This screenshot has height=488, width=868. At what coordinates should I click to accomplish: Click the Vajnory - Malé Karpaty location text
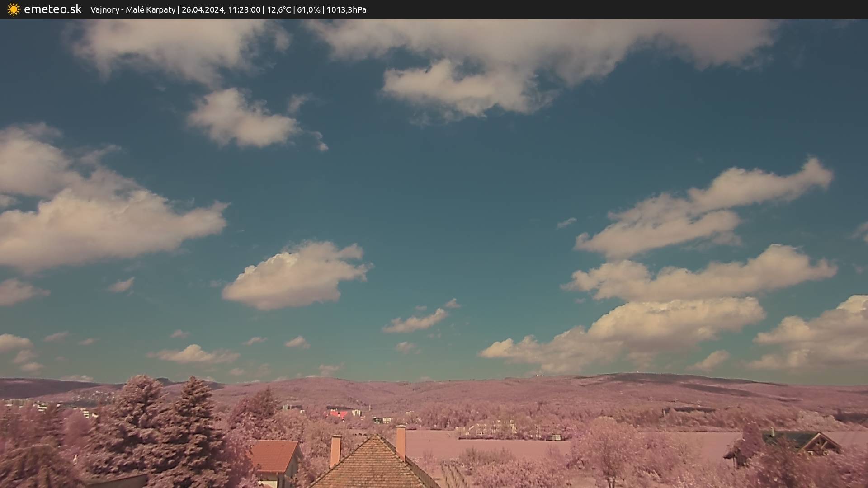132,10
